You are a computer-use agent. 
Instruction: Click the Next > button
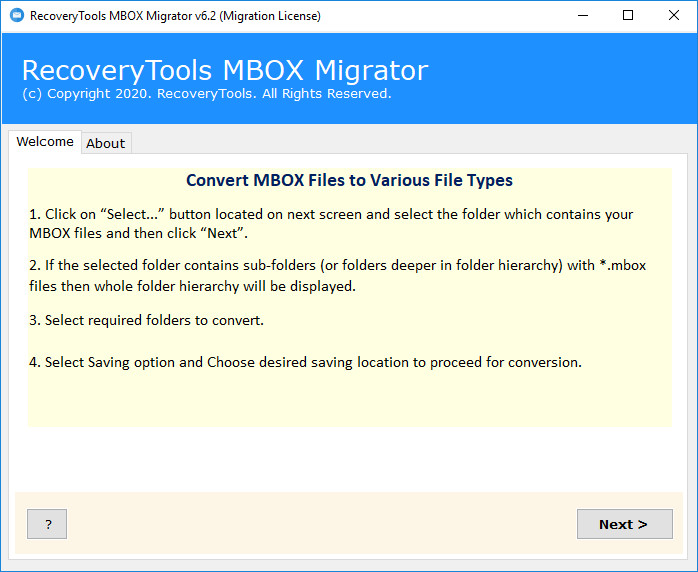pos(625,524)
